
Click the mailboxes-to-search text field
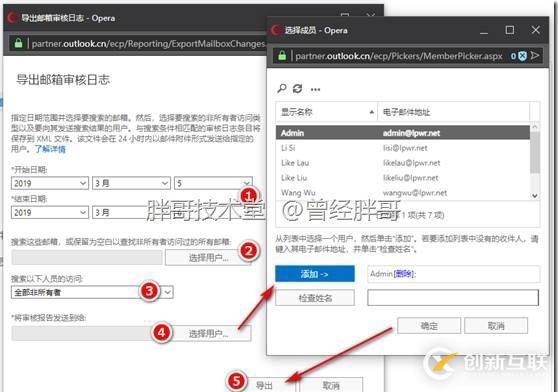tap(87, 258)
